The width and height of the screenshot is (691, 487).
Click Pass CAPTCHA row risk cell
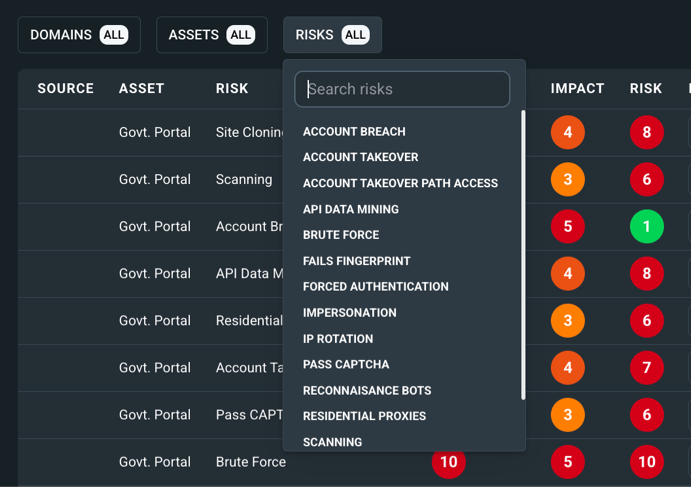(249, 415)
